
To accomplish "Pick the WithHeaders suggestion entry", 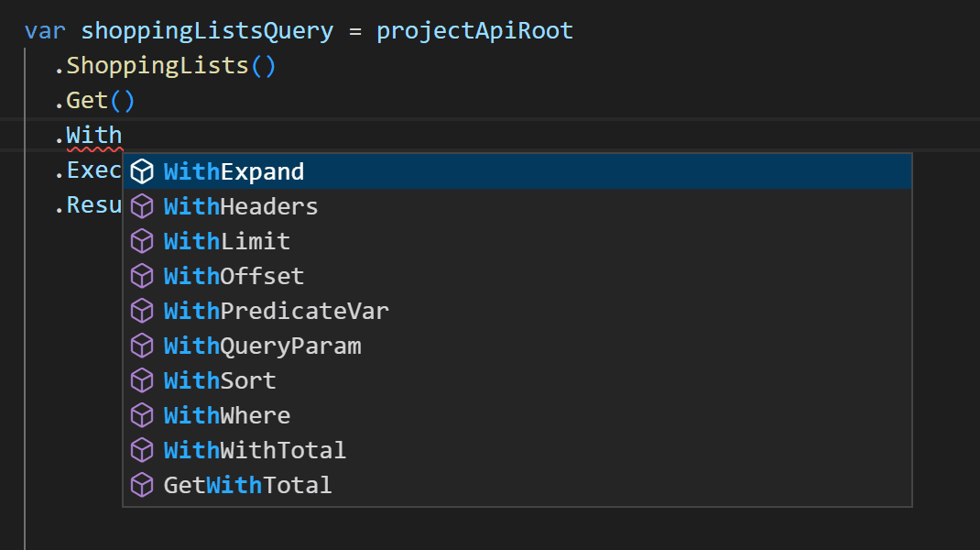I will click(240, 205).
